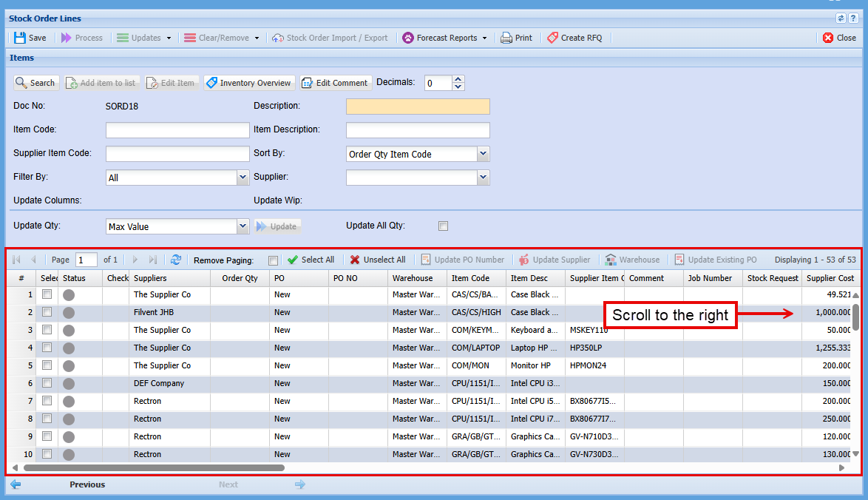The image size is (868, 500).
Task: Click the Create RFQ tag icon
Action: click(x=552, y=38)
